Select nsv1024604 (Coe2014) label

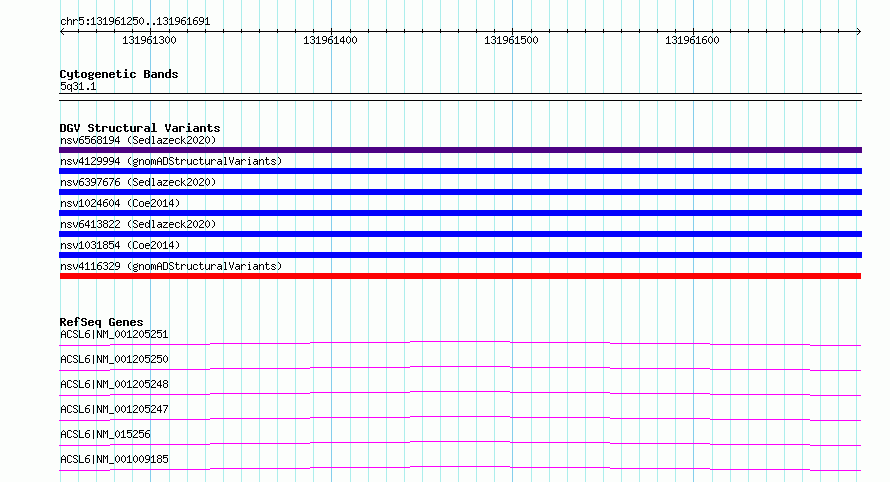coord(120,203)
